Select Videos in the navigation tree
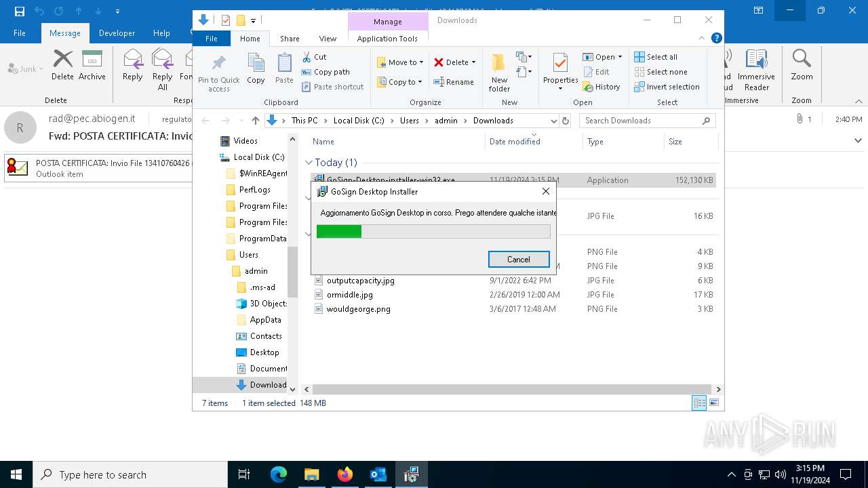This screenshot has width=868, height=488. tap(245, 141)
